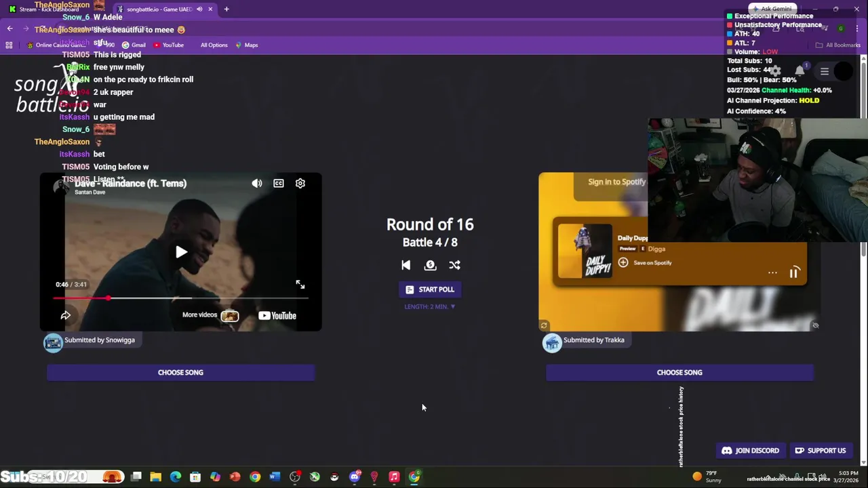Viewport: 868px width, 488px height.
Task: Open Discord from taskbar
Action: tap(354, 477)
